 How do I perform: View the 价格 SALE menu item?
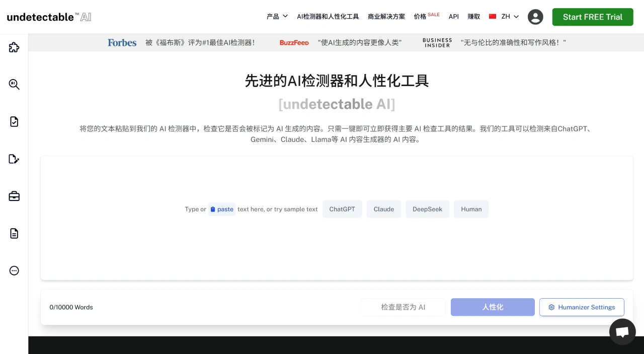point(423,16)
